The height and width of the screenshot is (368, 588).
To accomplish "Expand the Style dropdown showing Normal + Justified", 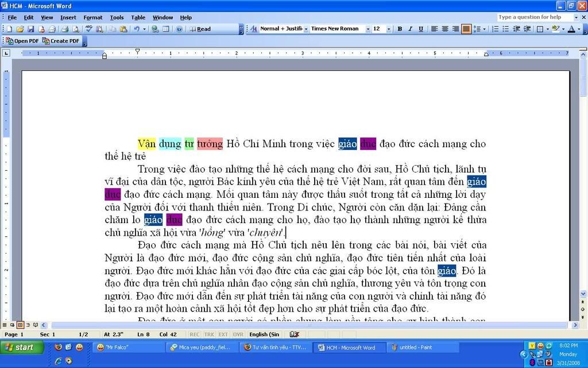I will tap(306, 29).
